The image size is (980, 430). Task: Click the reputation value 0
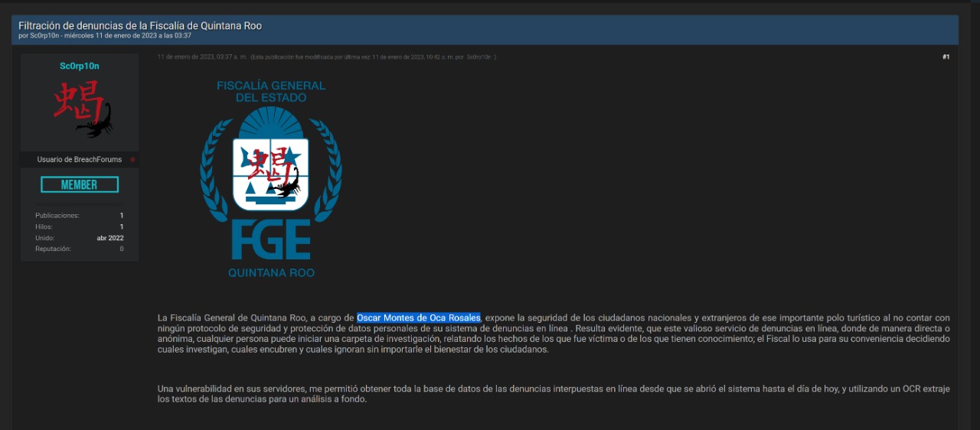pyautogui.click(x=122, y=249)
